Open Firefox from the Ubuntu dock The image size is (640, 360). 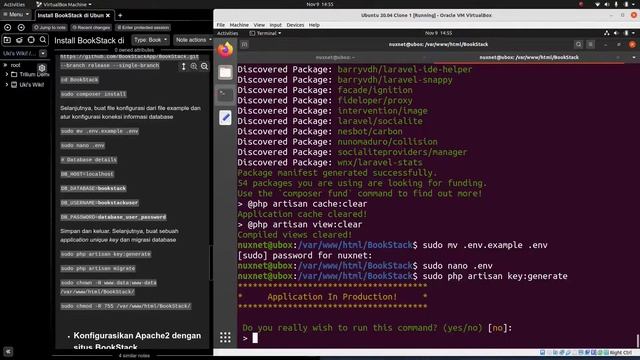[225, 50]
